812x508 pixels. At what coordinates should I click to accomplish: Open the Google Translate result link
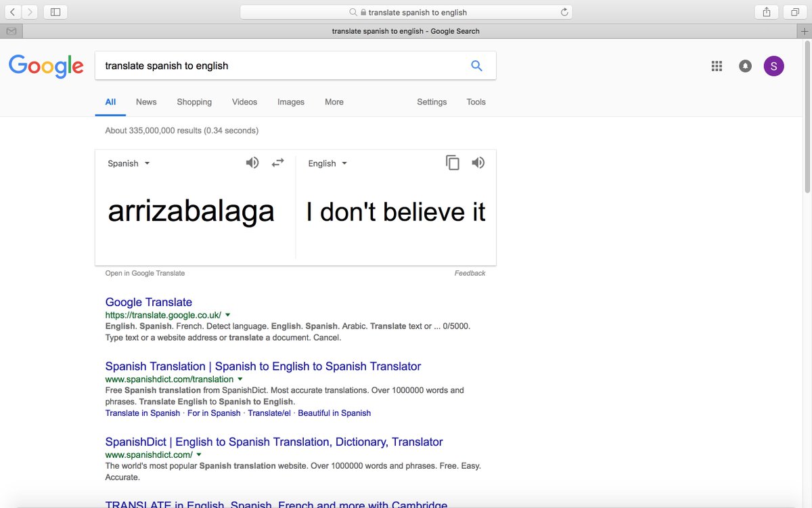click(x=149, y=302)
